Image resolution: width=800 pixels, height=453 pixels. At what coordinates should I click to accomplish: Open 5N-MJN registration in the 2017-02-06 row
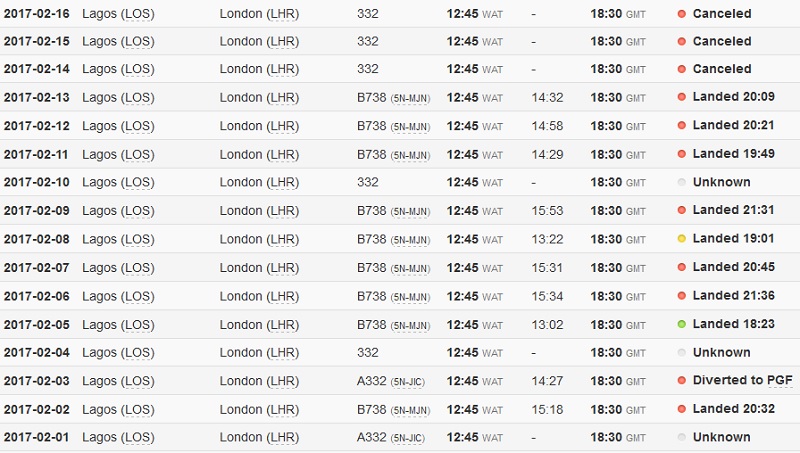[x=410, y=297]
